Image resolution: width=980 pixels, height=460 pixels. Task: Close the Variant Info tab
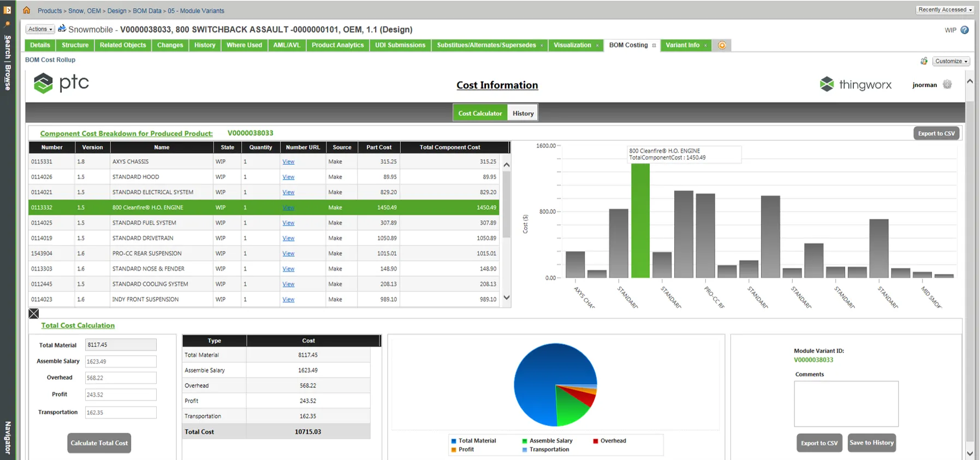pos(705,45)
